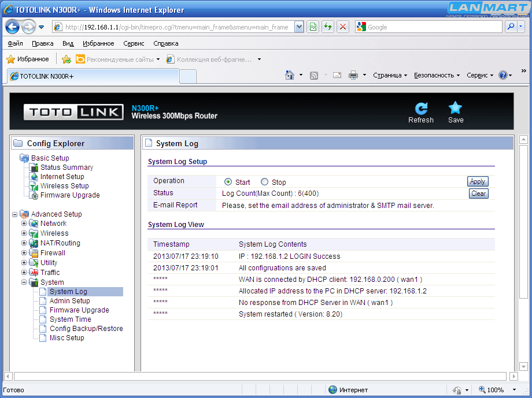The image size is (532, 398).
Task: Click the search magnifier button
Action: 511,27
